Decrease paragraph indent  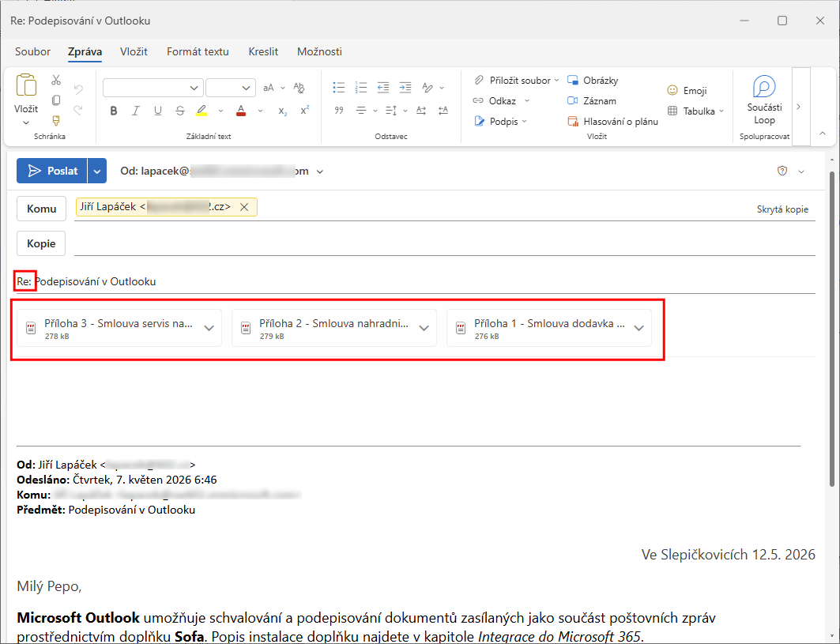(383, 88)
